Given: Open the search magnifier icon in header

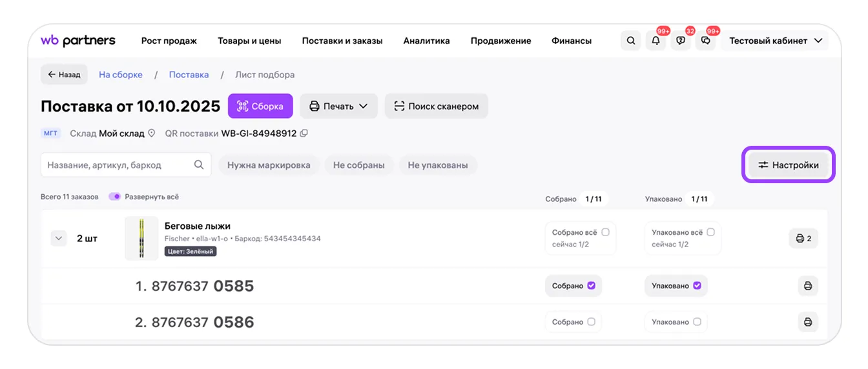Looking at the screenshot, I should (x=630, y=41).
